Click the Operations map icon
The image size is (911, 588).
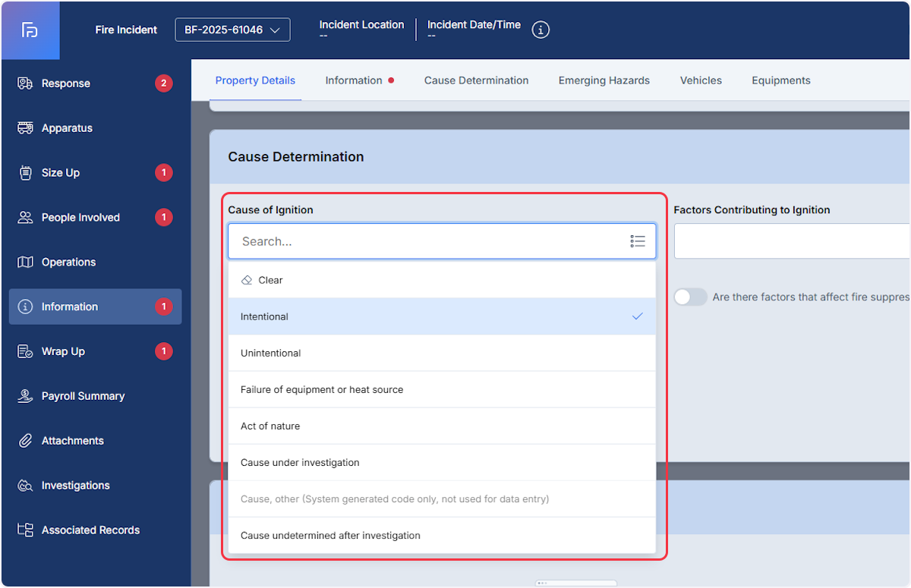click(x=25, y=263)
